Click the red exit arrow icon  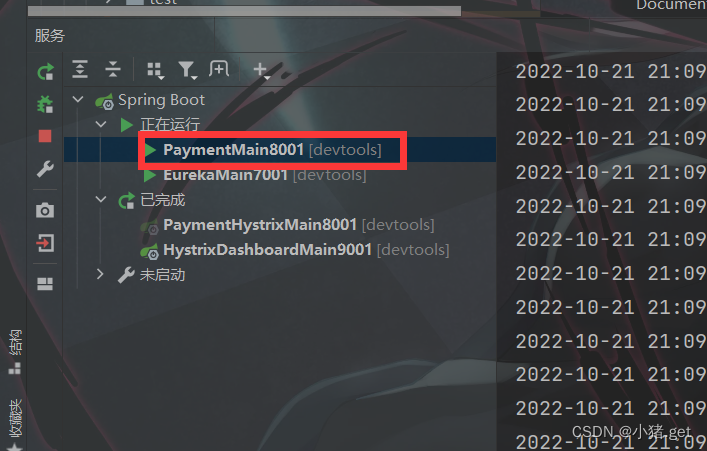click(x=45, y=243)
